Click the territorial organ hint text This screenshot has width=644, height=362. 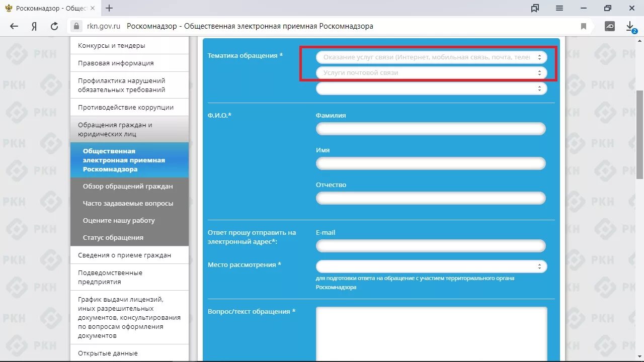[415, 283]
